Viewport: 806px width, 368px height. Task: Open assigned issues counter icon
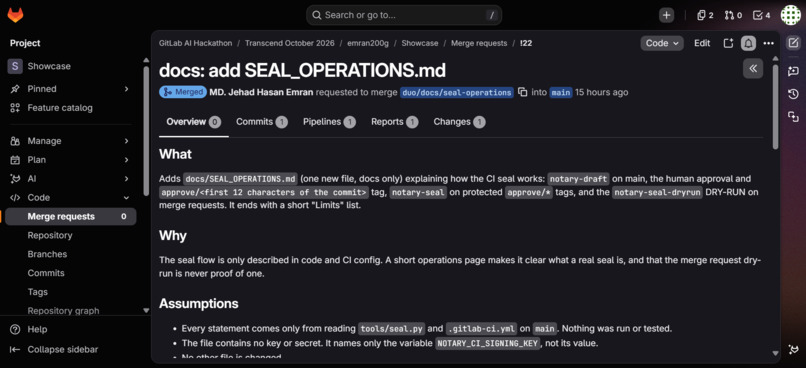pyautogui.click(x=705, y=15)
